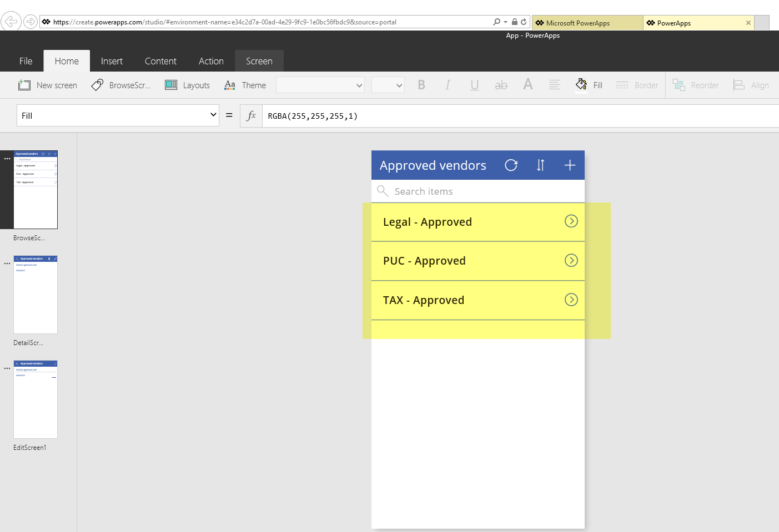Click the refresh icon in Approved vendors header
Image resolution: width=779 pixels, height=532 pixels.
click(511, 165)
